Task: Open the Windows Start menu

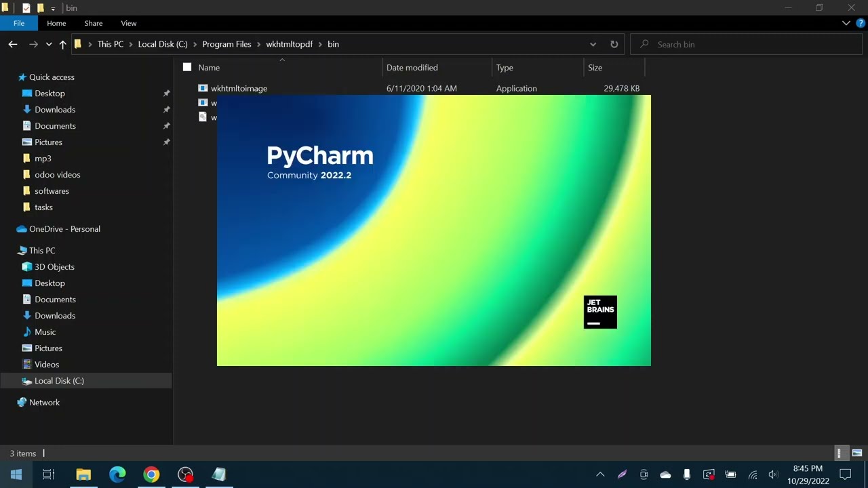Action: click(x=16, y=474)
